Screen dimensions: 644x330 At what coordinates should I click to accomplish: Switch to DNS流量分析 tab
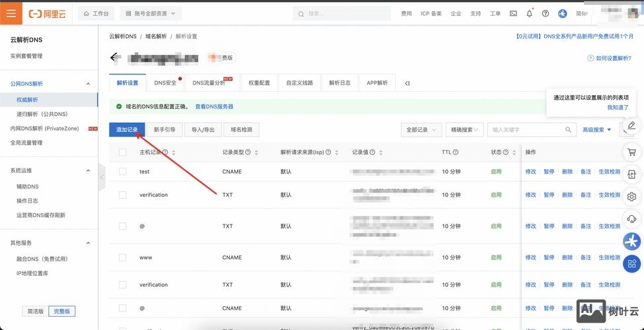212,83
